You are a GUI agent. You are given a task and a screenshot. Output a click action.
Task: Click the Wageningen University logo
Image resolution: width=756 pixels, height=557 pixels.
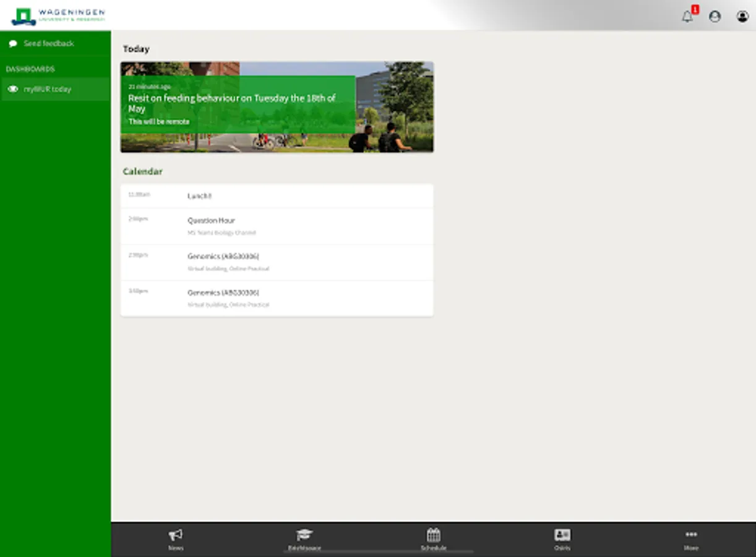[58, 16]
